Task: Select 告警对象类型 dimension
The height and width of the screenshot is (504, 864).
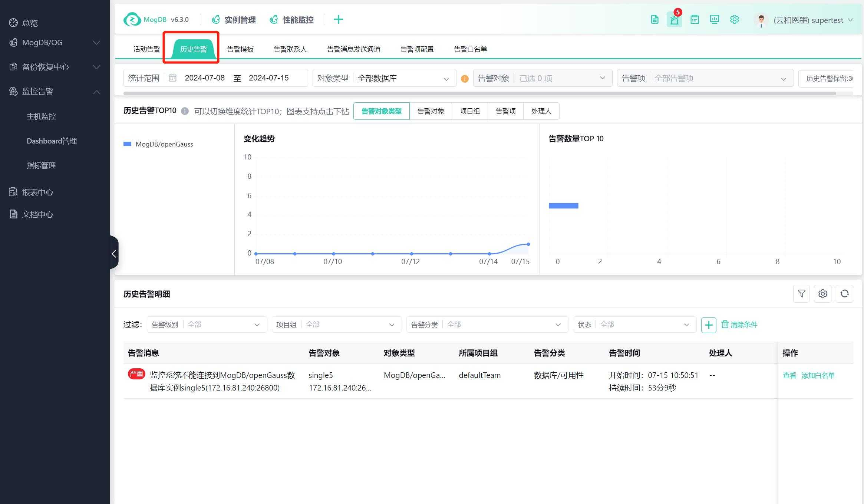Action: tap(382, 111)
